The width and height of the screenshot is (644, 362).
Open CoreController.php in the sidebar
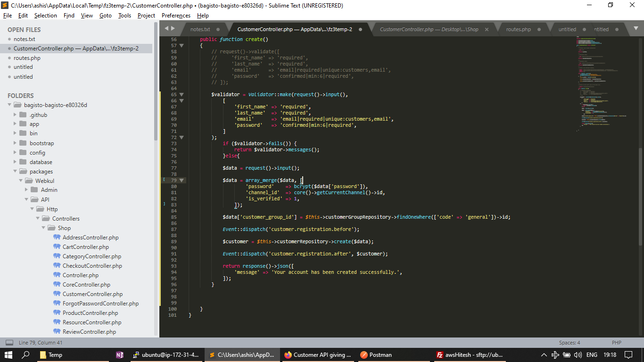click(86, 285)
